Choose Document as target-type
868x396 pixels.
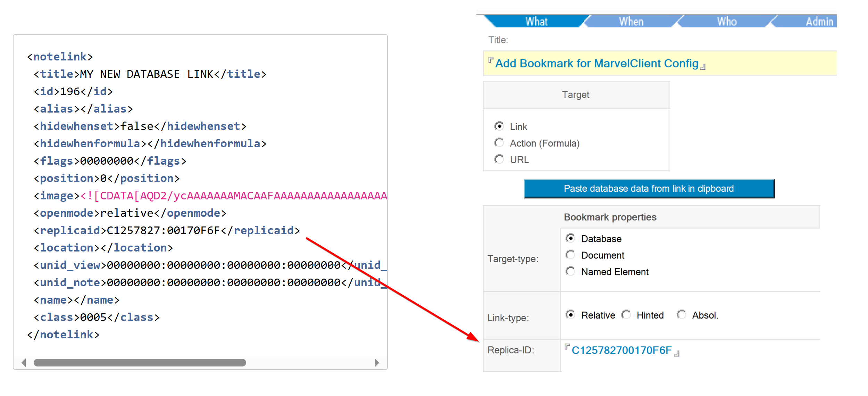pos(570,255)
